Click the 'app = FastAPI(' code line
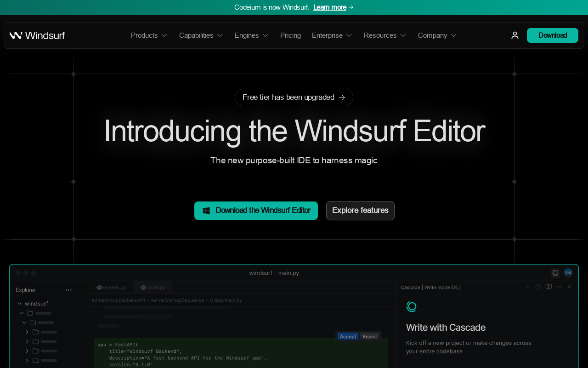This screenshot has width=588, height=368. 118,345
